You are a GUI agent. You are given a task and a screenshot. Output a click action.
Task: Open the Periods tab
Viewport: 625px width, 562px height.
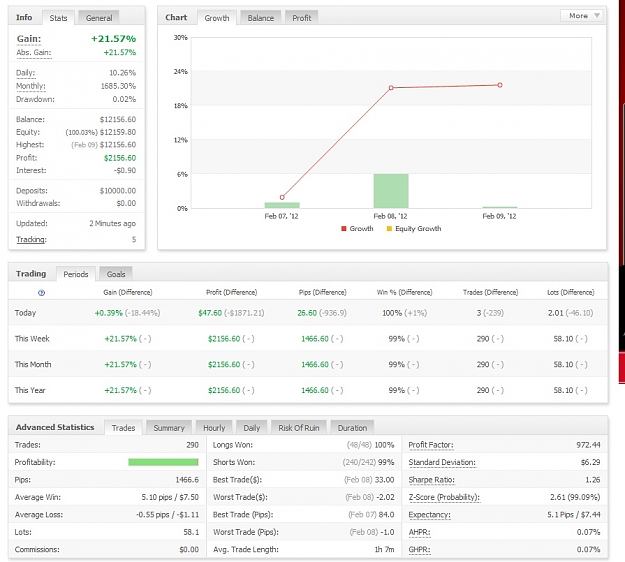pos(76,274)
